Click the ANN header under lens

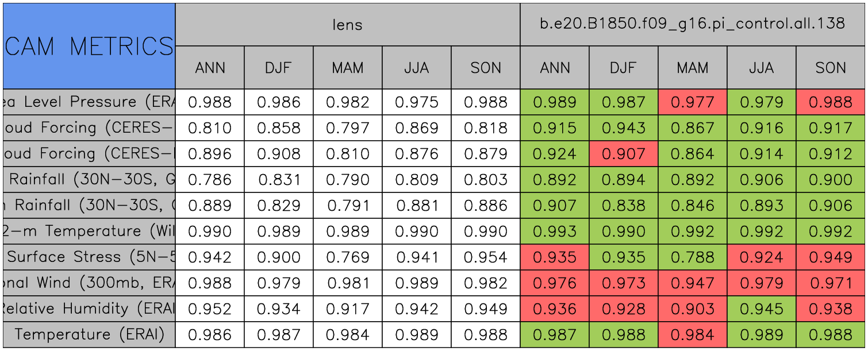coord(210,68)
